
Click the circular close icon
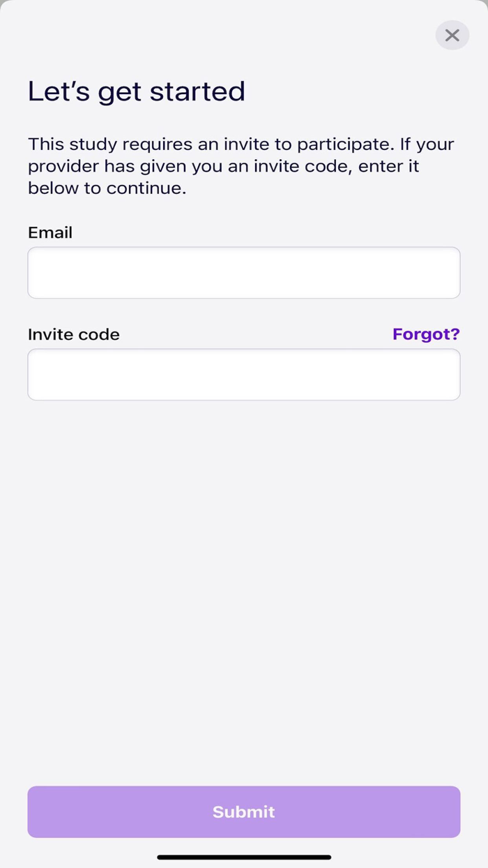tap(452, 35)
